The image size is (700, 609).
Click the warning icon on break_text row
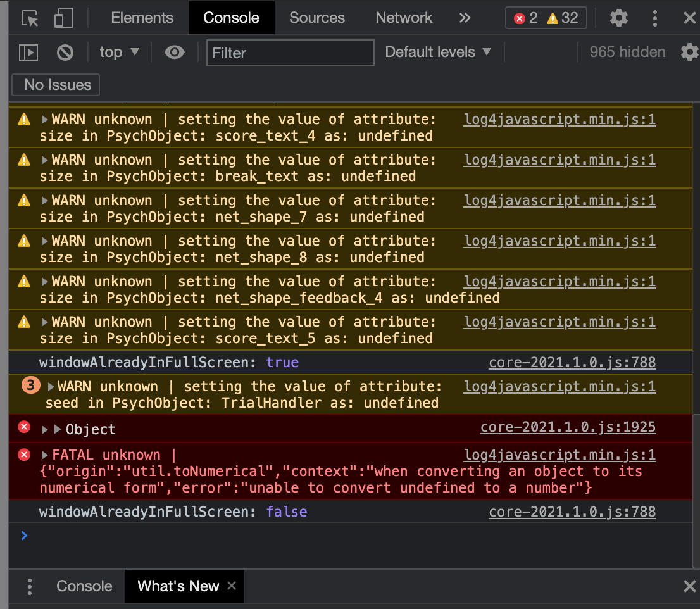[x=24, y=160]
